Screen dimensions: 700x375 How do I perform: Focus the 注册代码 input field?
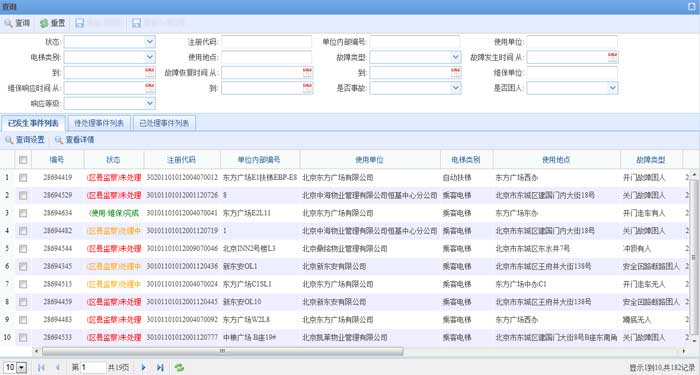coord(267,42)
